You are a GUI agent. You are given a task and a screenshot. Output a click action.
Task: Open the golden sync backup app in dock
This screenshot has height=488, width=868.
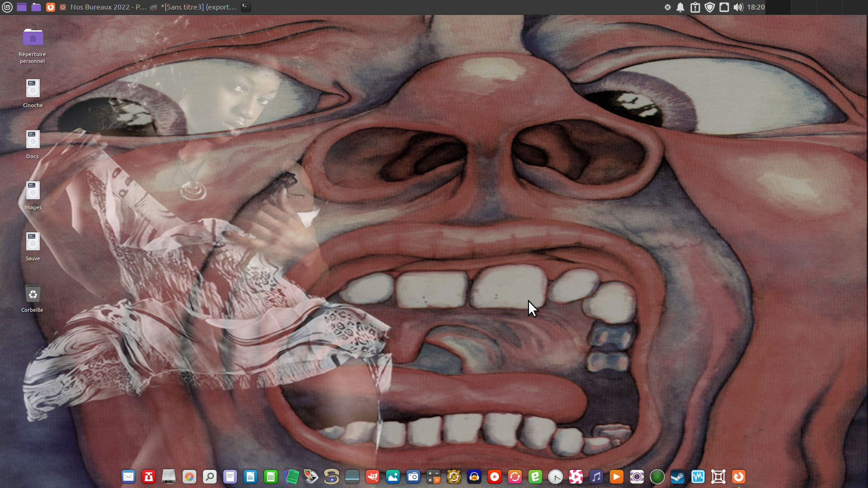[454, 477]
